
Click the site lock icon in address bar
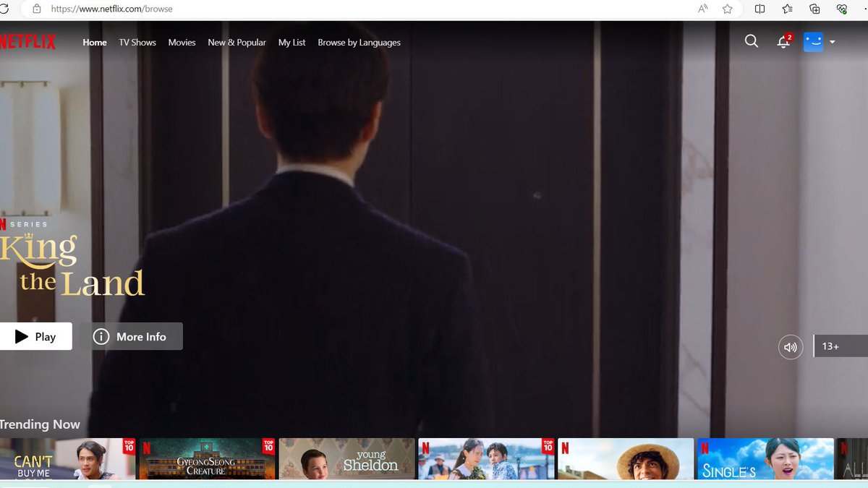click(x=37, y=9)
